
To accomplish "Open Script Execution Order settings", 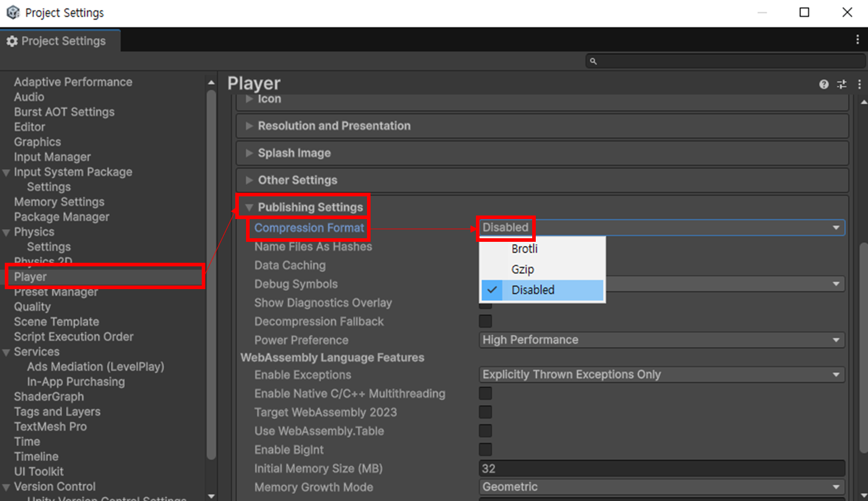I will [74, 336].
